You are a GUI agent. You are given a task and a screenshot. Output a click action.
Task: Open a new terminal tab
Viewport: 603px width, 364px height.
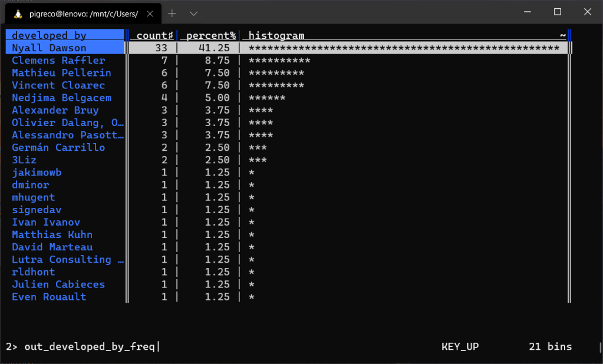tap(172, 13)
